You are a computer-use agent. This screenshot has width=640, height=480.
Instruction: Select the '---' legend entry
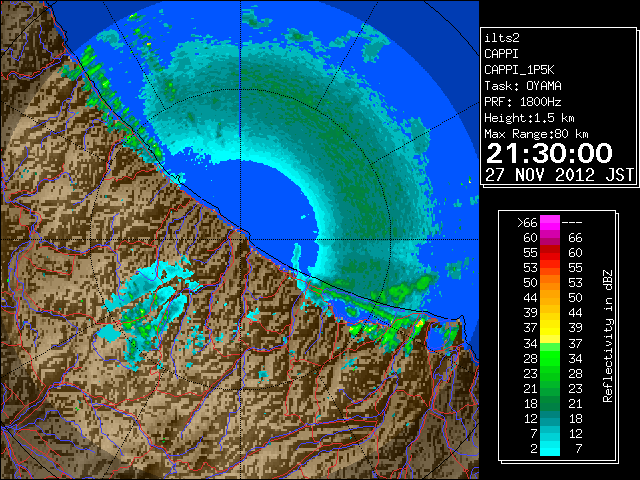[572, 223]
